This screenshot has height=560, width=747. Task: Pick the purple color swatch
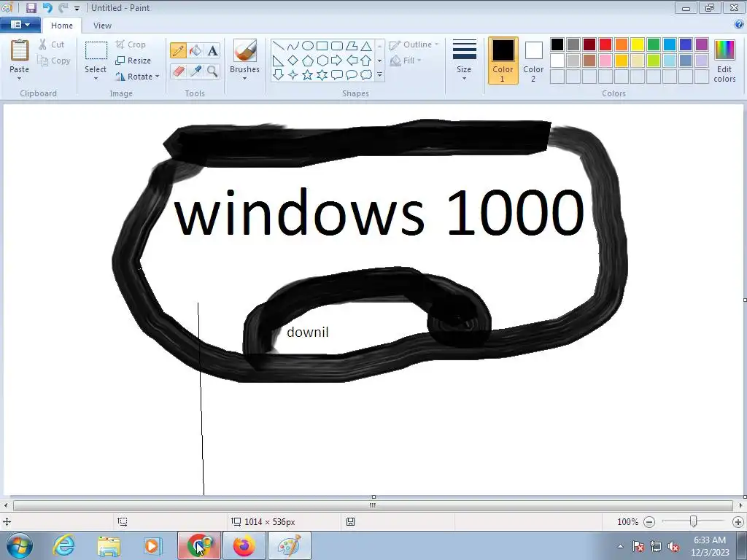701,44
